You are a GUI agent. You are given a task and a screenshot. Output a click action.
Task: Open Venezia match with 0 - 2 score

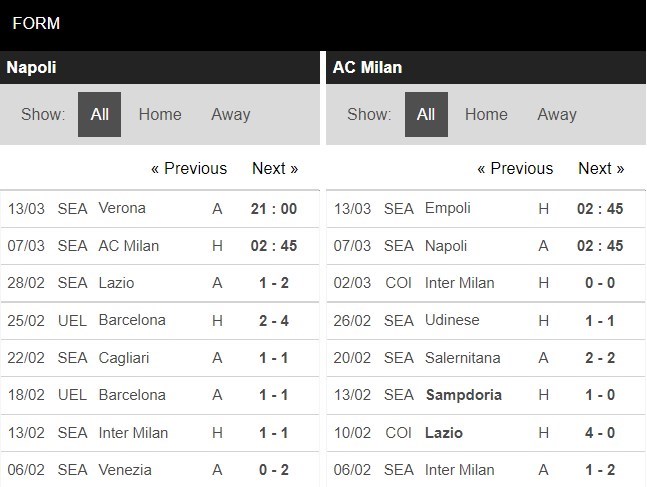[x=273, y=470]
